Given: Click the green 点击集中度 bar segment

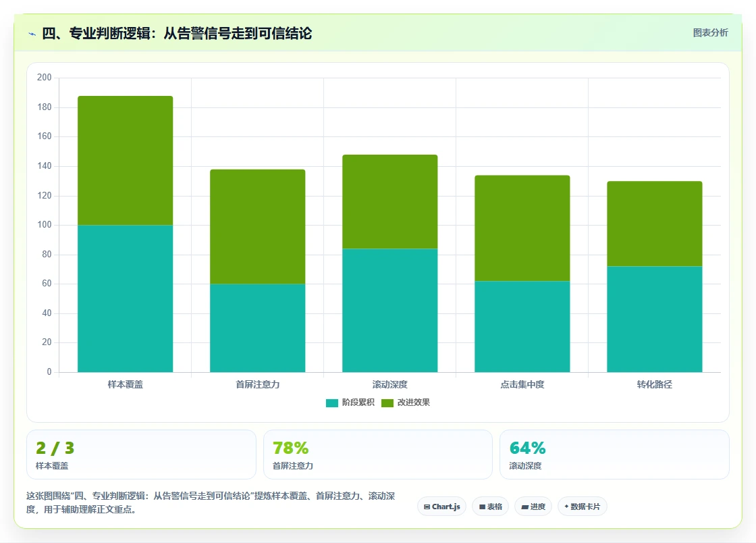Looking at the screenshot, I should point(522,228).
